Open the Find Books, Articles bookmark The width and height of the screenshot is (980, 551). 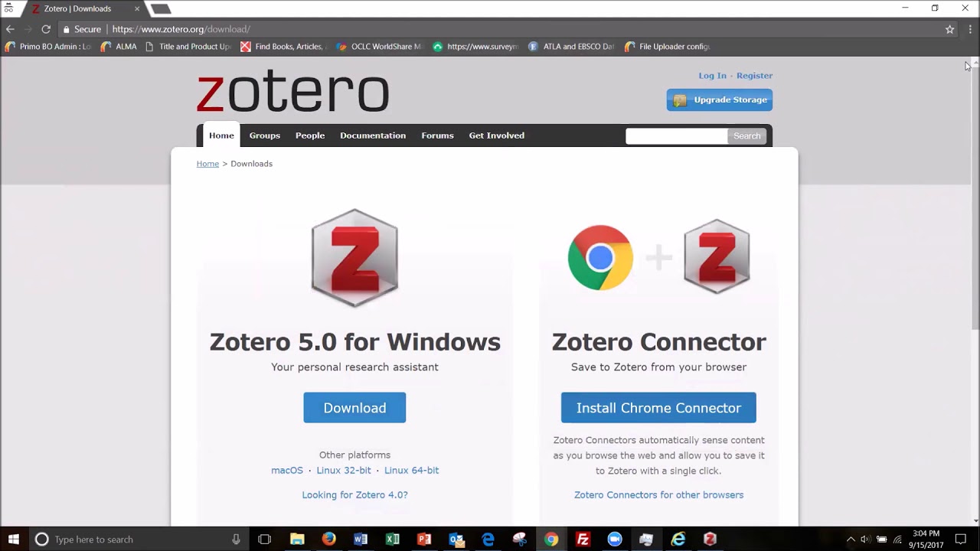pos(284,47)
